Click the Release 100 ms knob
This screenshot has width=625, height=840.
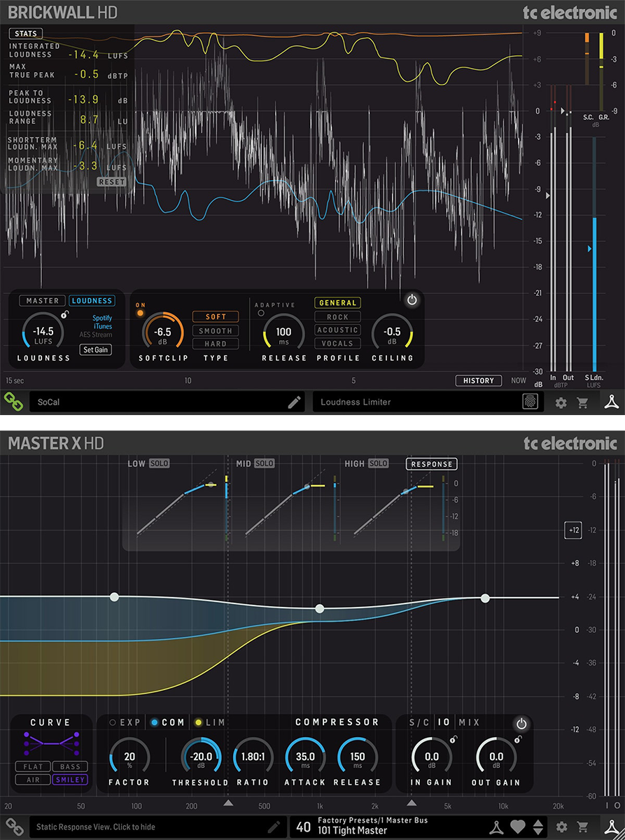(283, 332)
